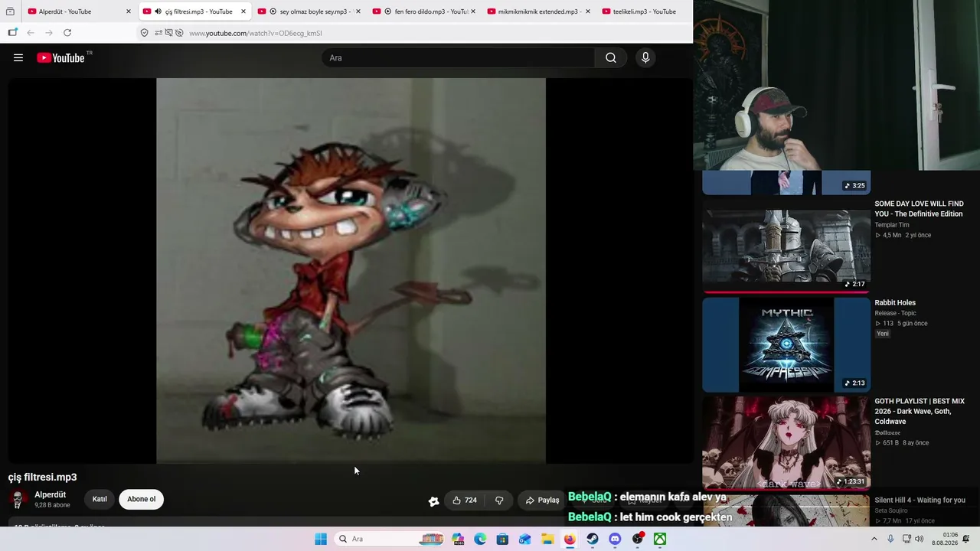Close the Alperdüt - YouTube tab
This screenshot has height=551, width=980.
129,11
